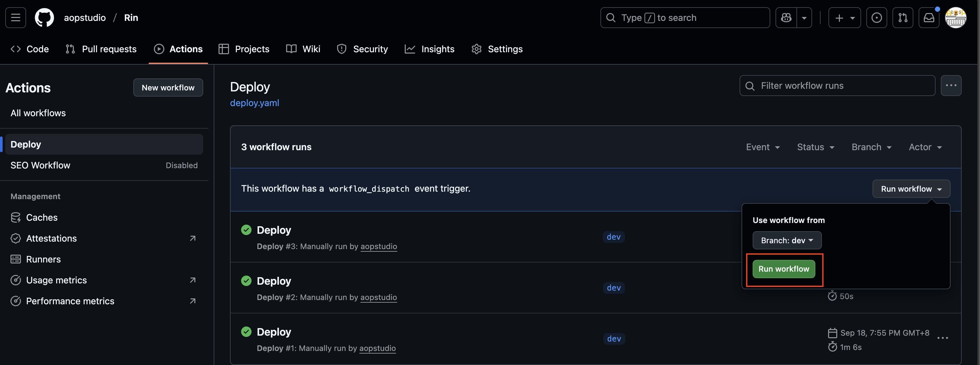980x365 pixels.
Task: Switch to the Projects tab
Action: click(244, 49)
